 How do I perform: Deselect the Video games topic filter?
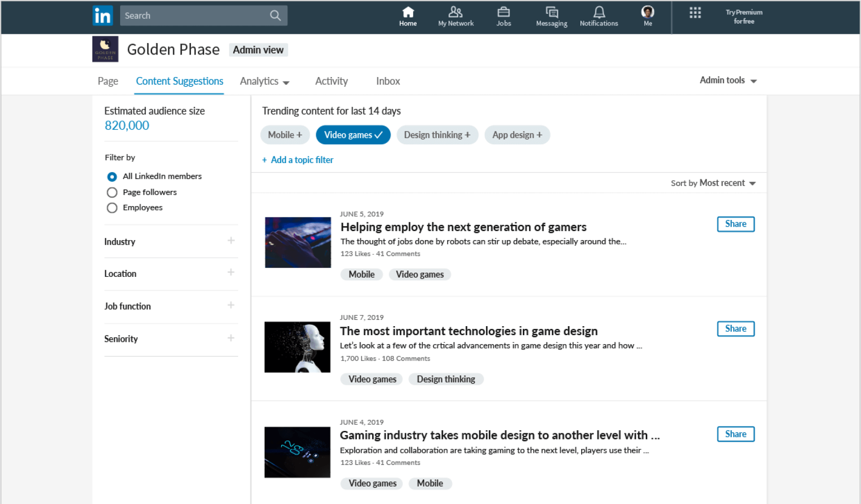(353, 135)
